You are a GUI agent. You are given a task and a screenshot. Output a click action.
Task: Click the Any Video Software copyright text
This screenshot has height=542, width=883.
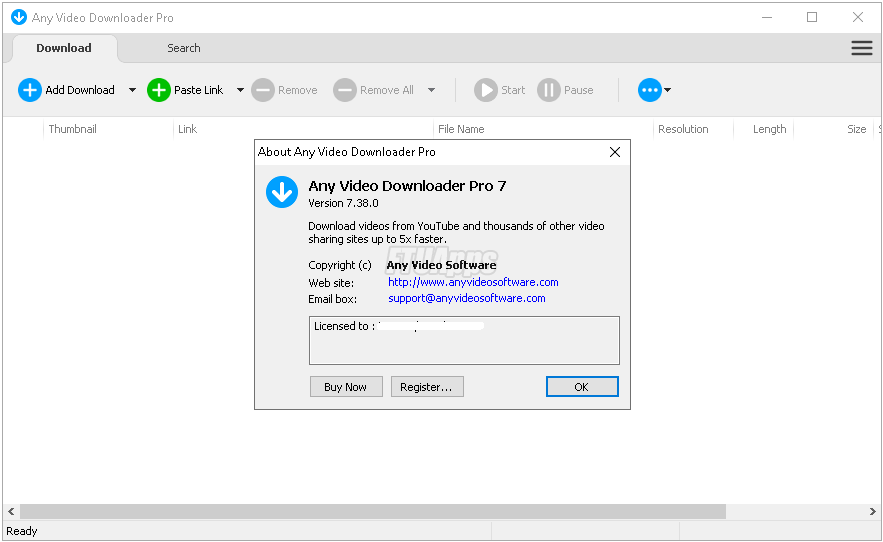pyautogui.click(x=442, y=265)
